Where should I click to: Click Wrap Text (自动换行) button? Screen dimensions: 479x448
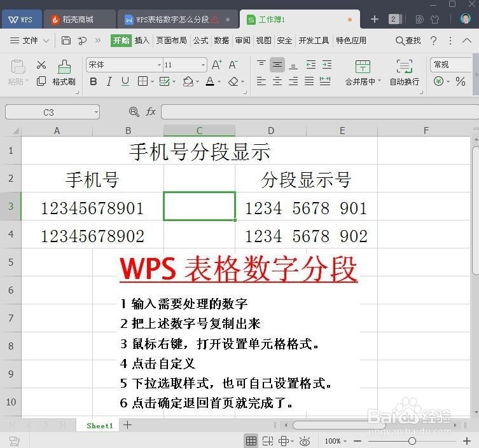[405, 72]
